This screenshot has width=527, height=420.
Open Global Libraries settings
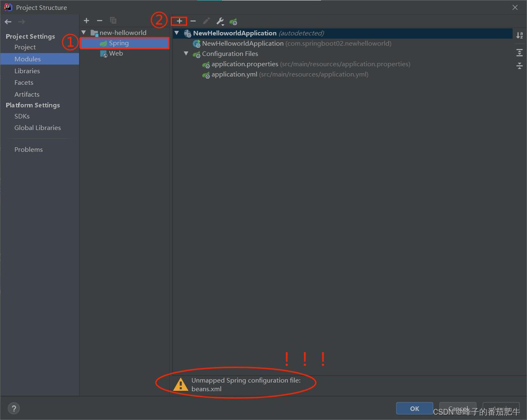click(37, 128)
